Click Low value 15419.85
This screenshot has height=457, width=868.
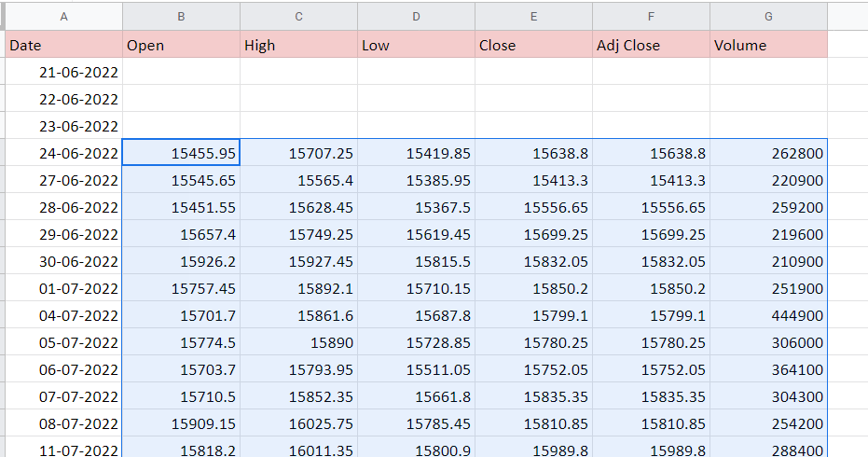click(x=416, y=153)
